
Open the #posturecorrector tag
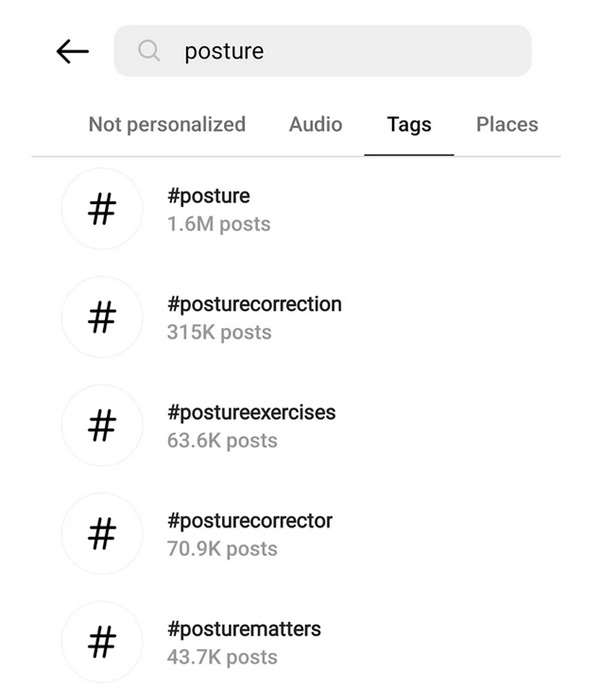click(250, 521)
